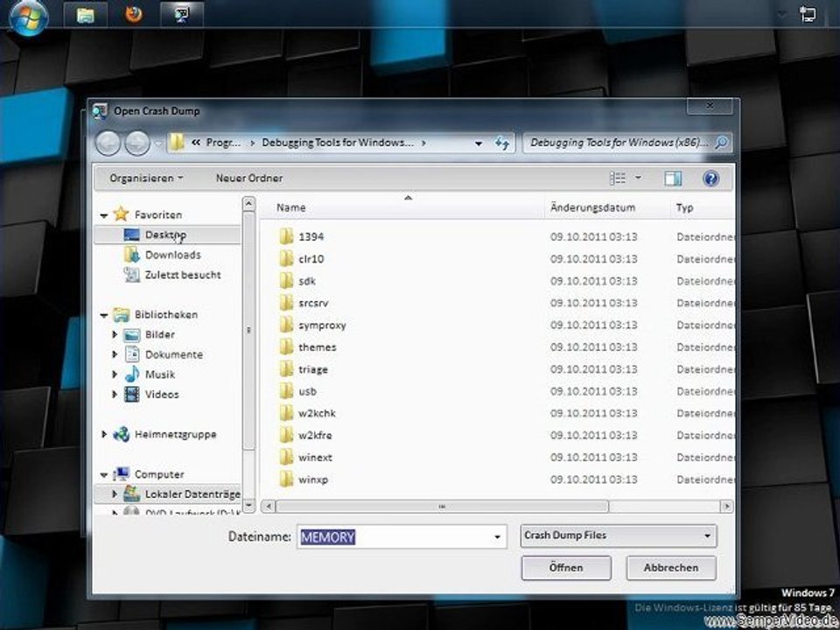Open the view options dropdown arrow
Viewport: 840px width, 630px height.
(638, 178)
